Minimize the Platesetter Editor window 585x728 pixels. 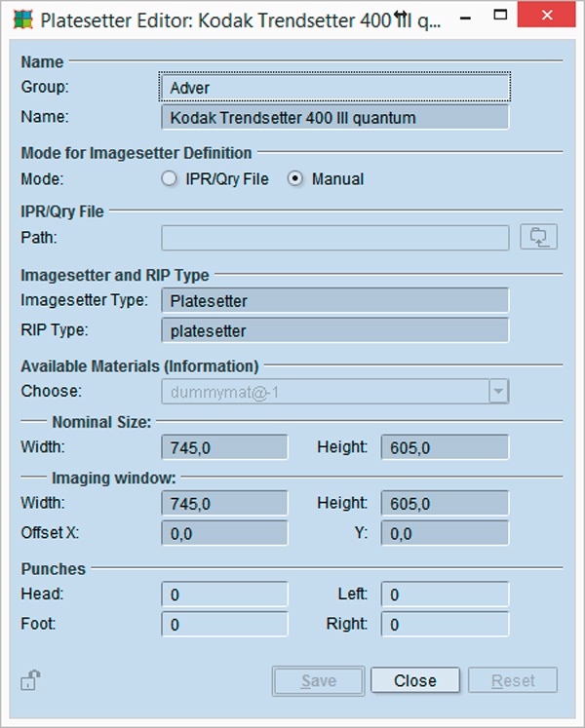(x=465, y=18)
